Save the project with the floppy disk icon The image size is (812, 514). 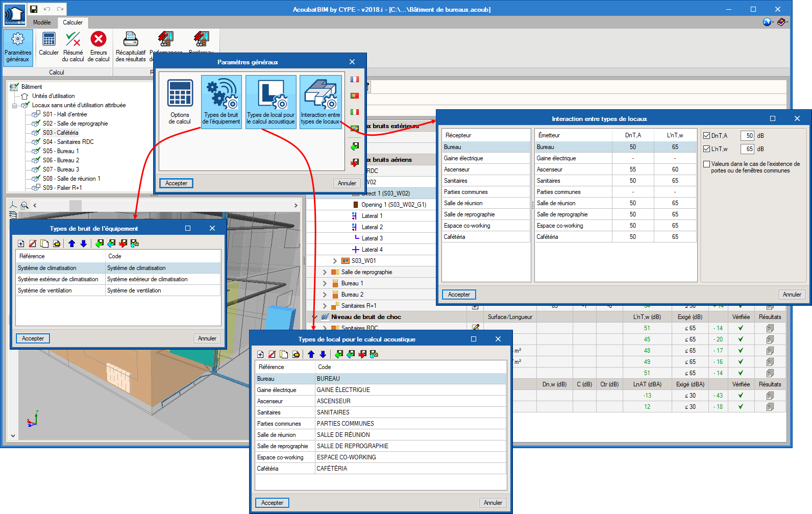click(x=34, y=9)
